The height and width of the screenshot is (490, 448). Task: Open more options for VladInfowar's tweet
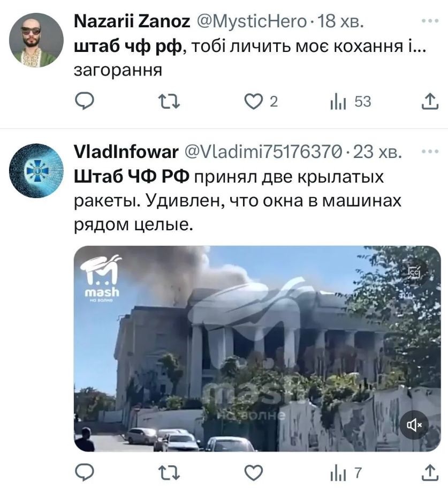point(430,152)
